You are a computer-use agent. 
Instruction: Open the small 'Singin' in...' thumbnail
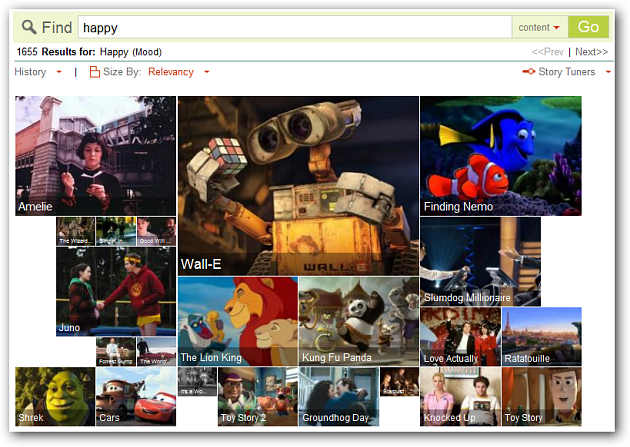click(x=116, y=231)
